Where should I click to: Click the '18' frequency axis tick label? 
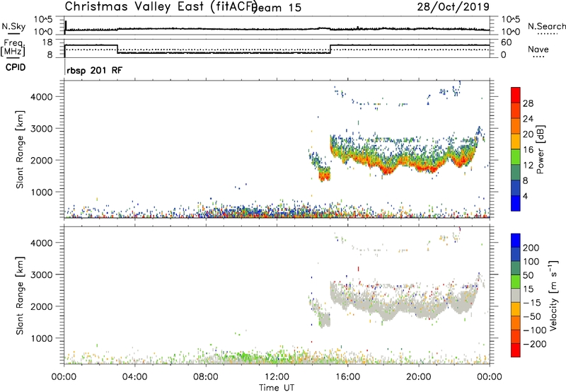pyautogui.click(x=47, y=42)
